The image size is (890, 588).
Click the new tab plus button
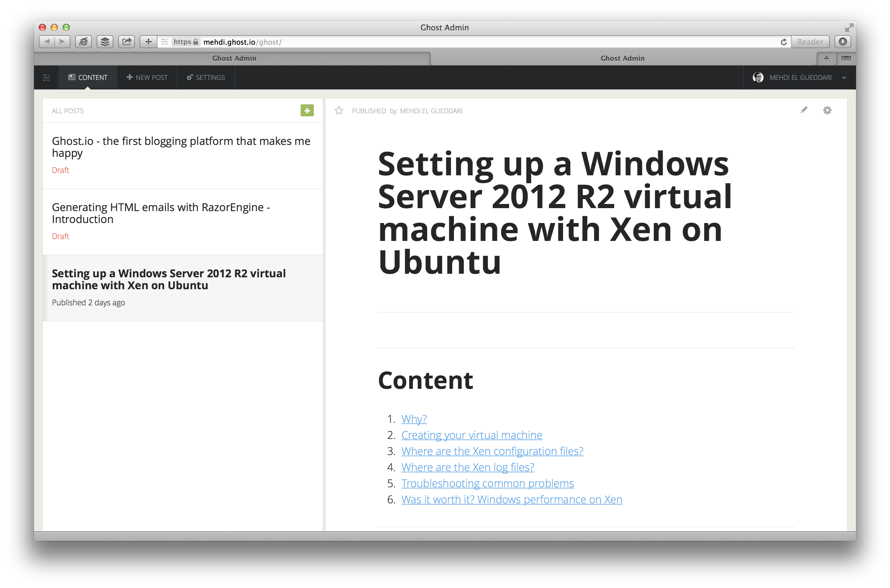tap(826, 58)
